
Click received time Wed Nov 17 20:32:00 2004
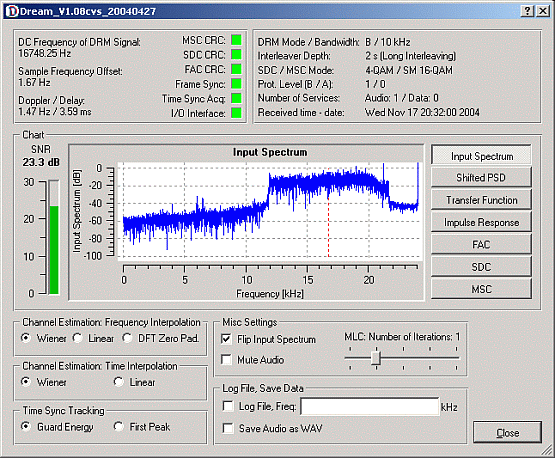(x=422, y=112)
